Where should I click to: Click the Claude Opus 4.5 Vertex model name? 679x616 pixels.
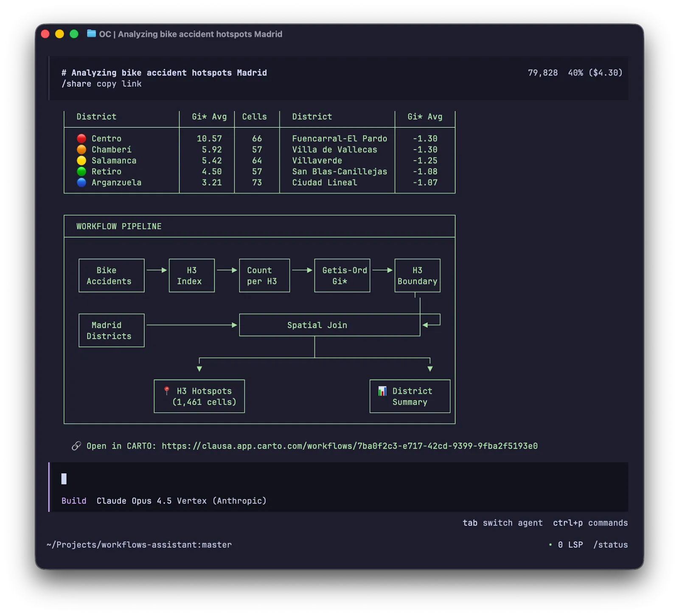(181, 501)
